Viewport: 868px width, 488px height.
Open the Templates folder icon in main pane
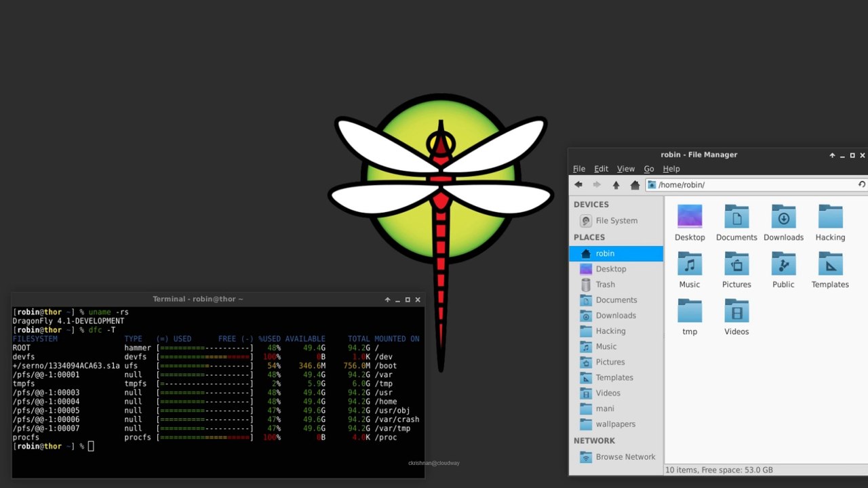pos(830,264)
